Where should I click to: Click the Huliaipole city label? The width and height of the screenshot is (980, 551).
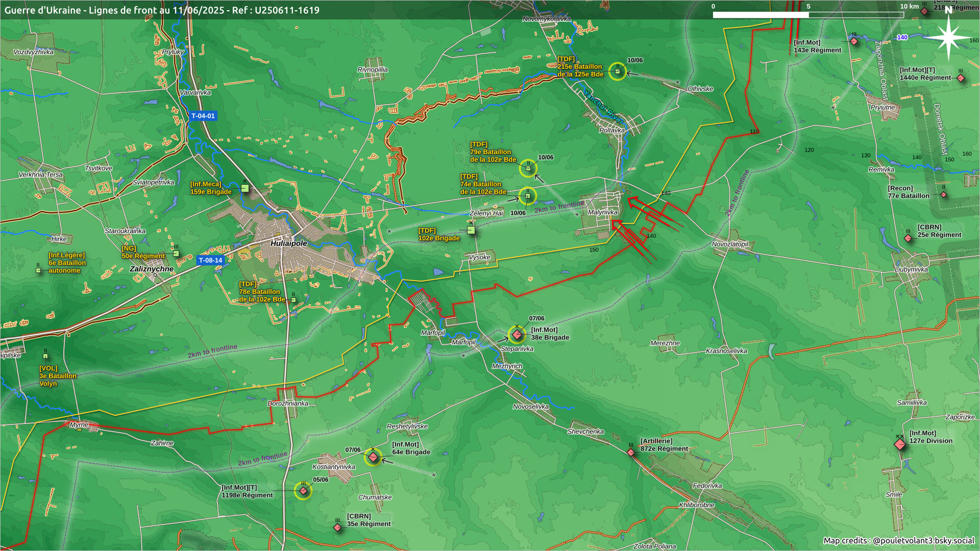[x=289, y=243]
